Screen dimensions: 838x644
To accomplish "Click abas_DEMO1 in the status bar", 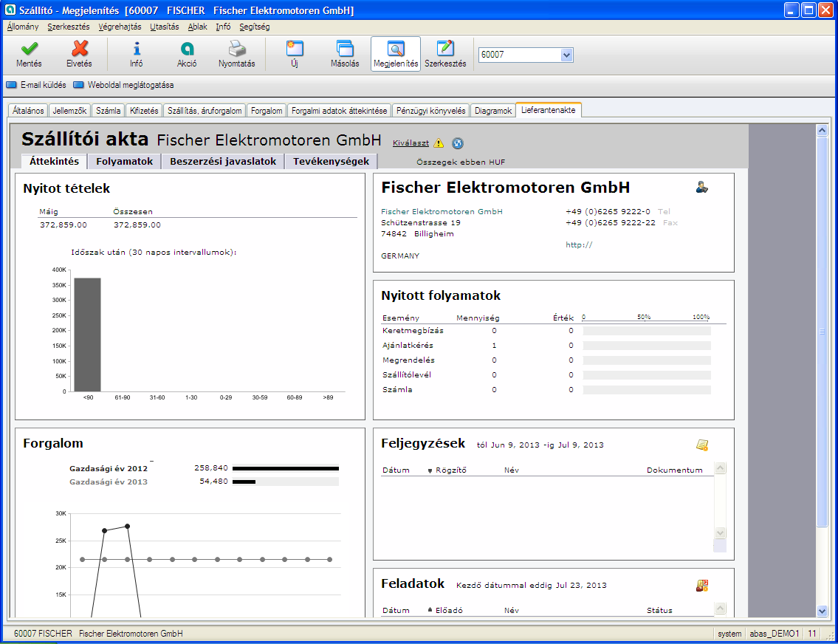I will [x=774, y=634].
